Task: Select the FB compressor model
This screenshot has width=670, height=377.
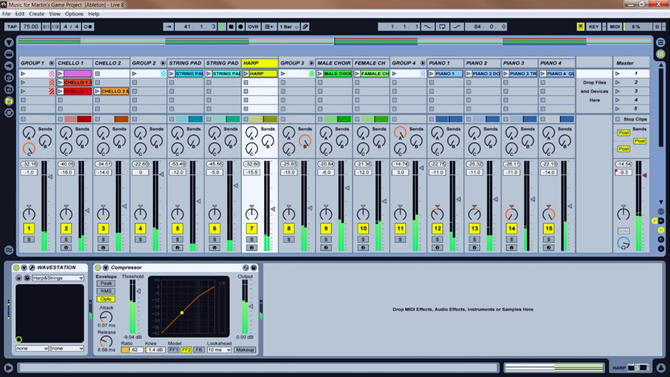Action: (199, 350)
